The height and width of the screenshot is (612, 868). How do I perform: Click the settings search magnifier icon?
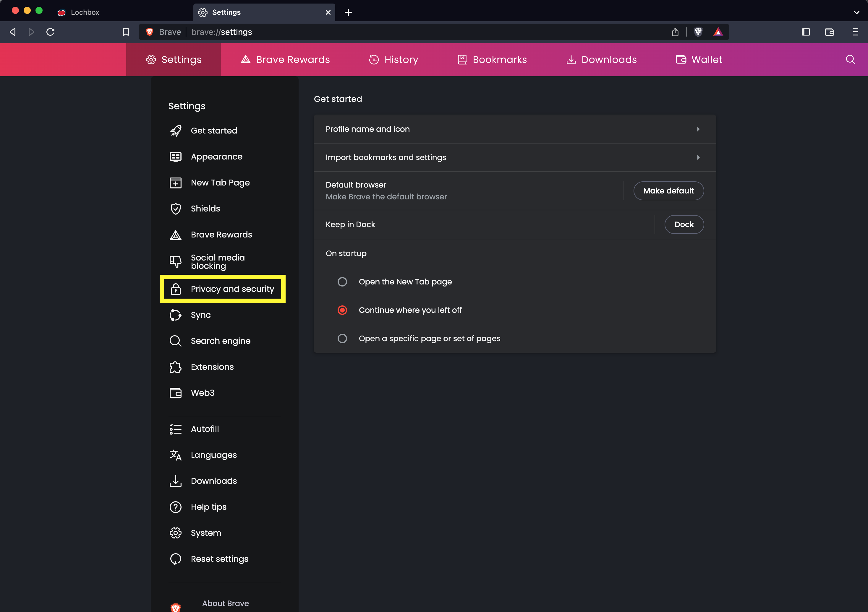coord(850,60)
